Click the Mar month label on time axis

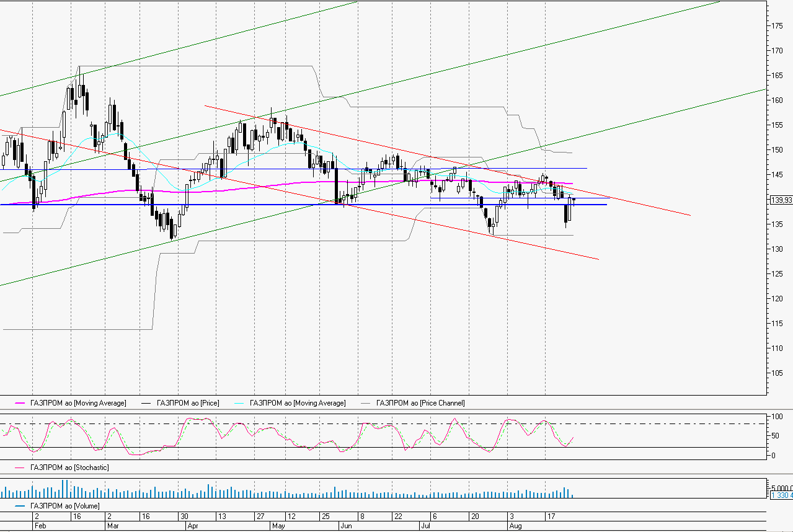[111, 525]
